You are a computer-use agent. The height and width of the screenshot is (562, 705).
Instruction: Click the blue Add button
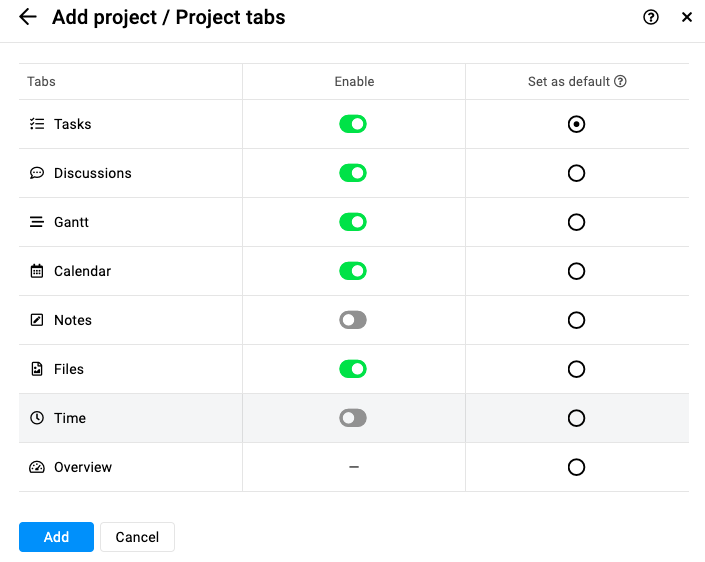click(x=56, y=537)
